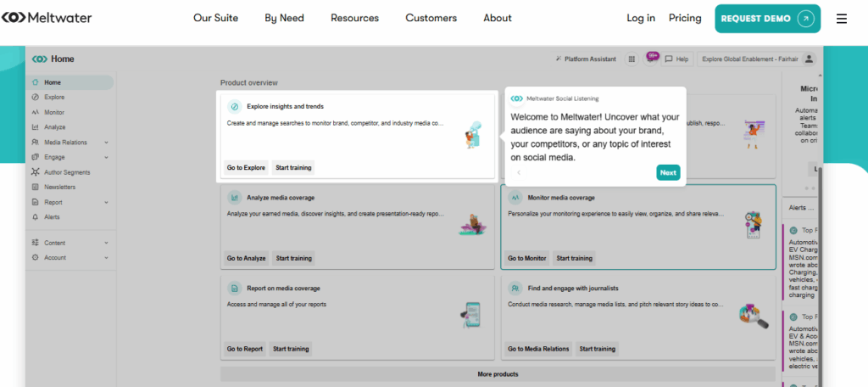Click the user profile avatar icon
Image resolution: width=868 pixels, height=387 pixels.
click(810, 59)
